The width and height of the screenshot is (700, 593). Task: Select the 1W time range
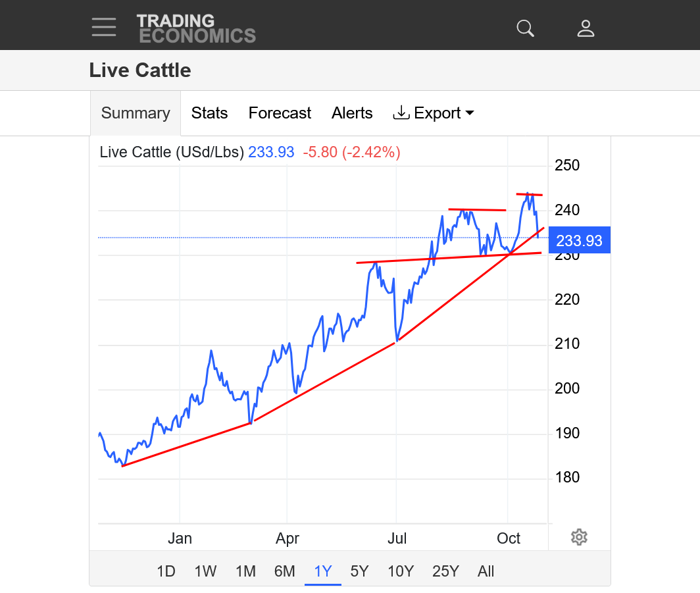[x=205, y=571]
